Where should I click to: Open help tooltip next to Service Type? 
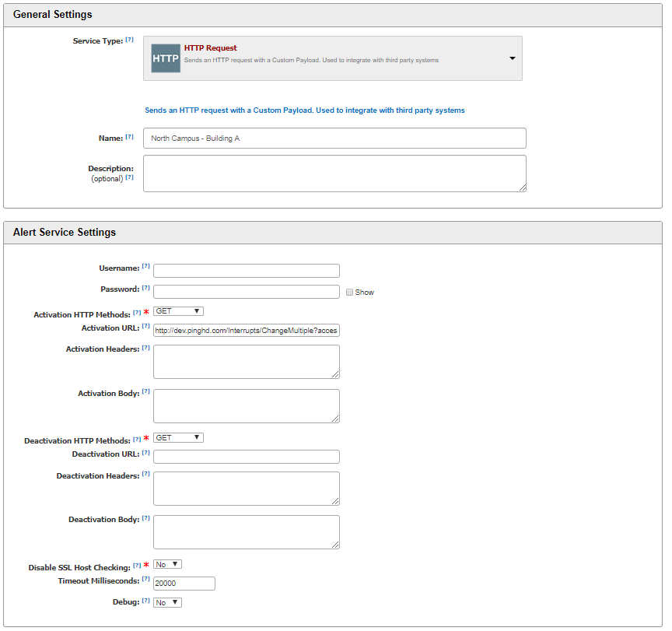(129, 40)
